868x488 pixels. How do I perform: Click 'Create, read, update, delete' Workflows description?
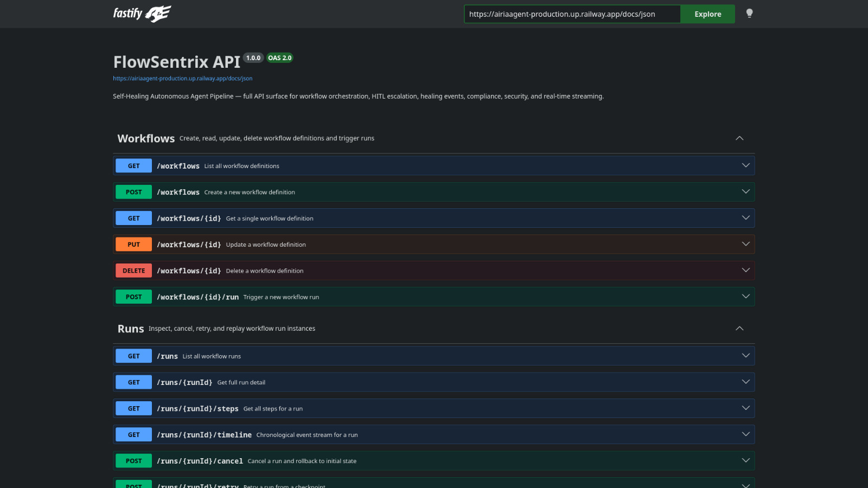[x=277, y=138]
